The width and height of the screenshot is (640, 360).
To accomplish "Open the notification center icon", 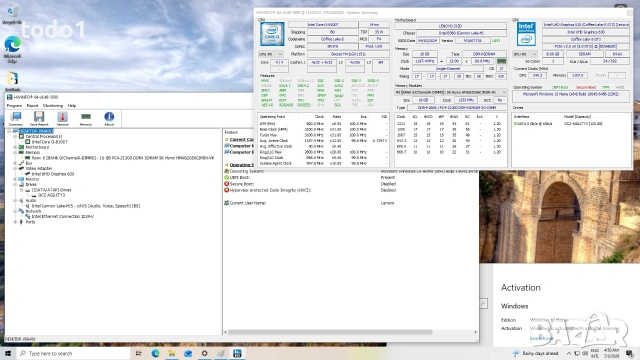I will click(630, 353).
